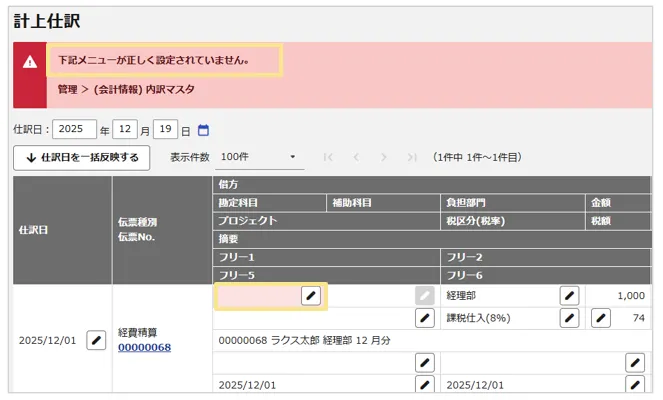Click the grayed-out 補助科目 pencil icon
This screenshot has height=400, width=663.
tap(425, 295)
